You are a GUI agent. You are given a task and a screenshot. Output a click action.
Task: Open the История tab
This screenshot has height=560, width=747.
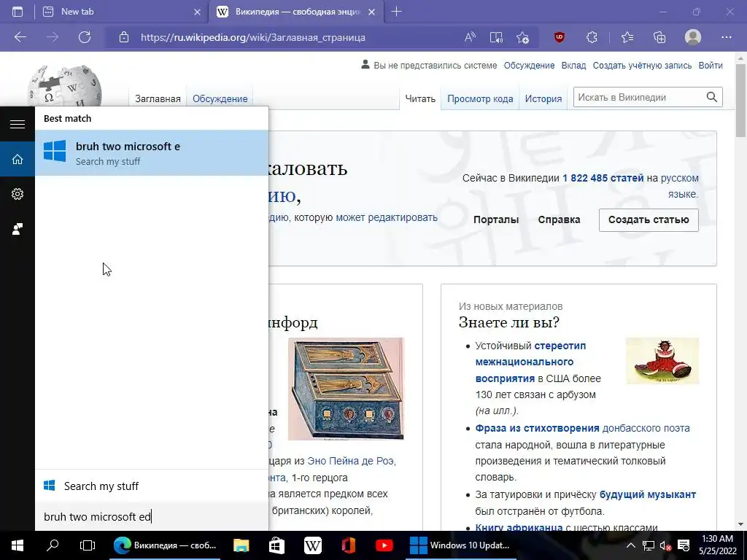pos(543,98)
